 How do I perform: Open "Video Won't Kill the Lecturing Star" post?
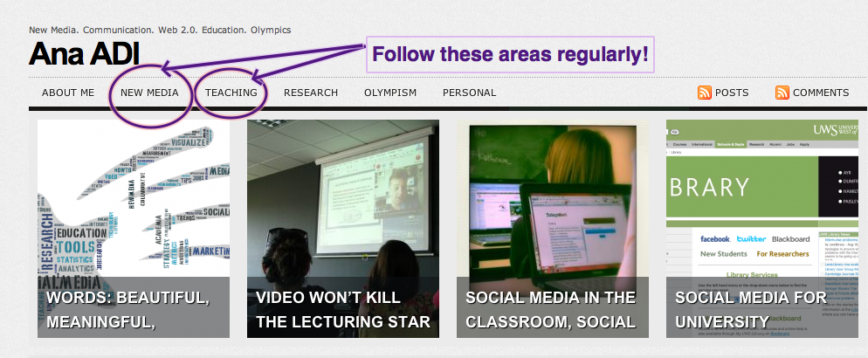click(x=342, y=309)
